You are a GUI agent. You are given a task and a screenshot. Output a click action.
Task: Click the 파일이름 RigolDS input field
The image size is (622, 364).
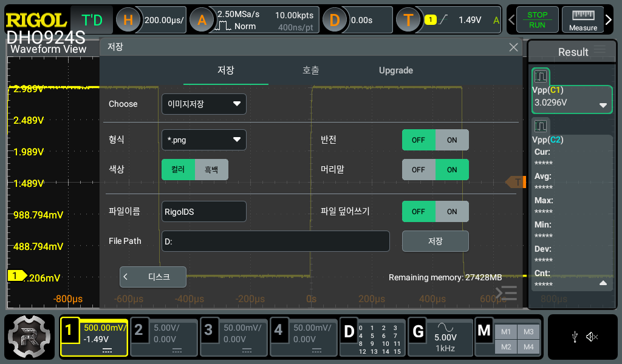[203, 212]
